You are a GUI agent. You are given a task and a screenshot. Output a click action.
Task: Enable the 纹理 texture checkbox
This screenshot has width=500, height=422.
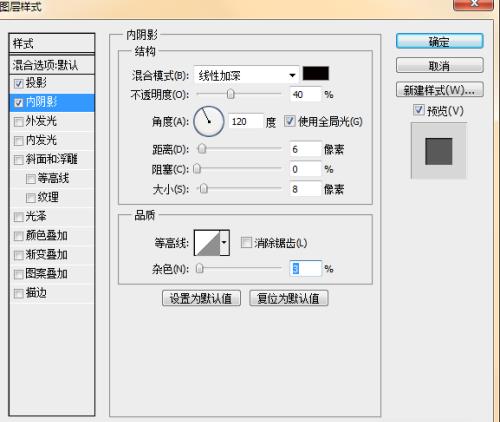31,198
